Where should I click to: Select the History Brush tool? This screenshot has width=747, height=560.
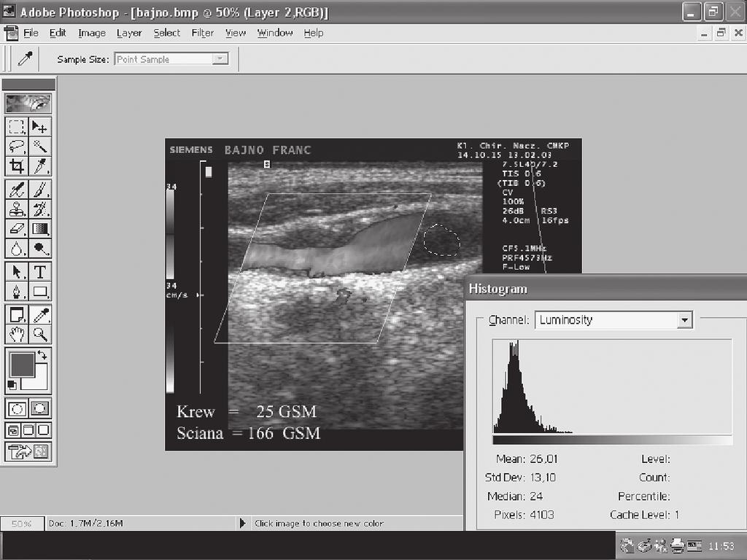(40, 209)
